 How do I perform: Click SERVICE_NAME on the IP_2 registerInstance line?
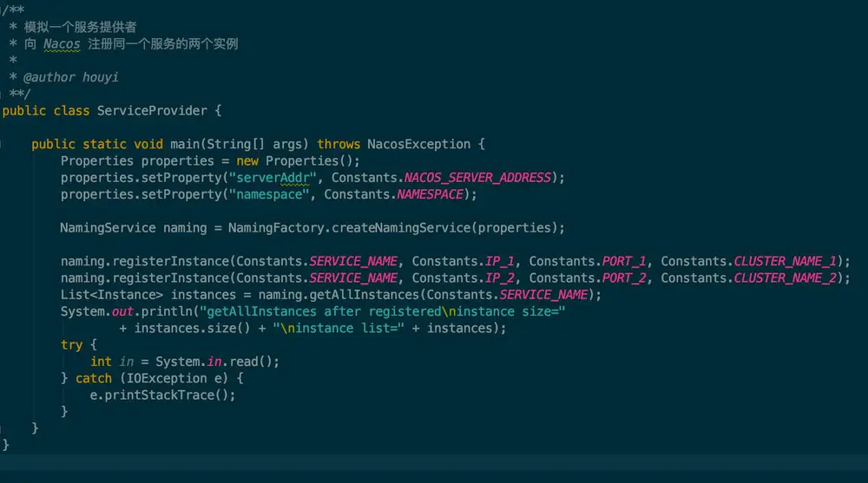[x=353, y=277]
